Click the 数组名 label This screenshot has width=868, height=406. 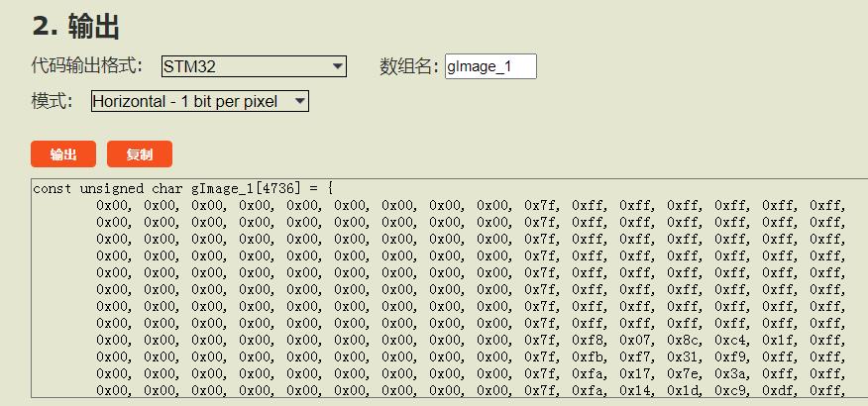408,66
